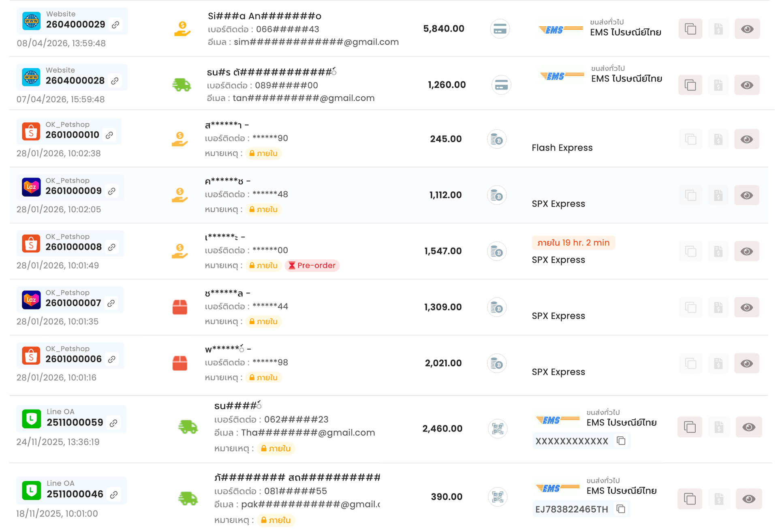Open order number 2601000007

tap(73, 303)
